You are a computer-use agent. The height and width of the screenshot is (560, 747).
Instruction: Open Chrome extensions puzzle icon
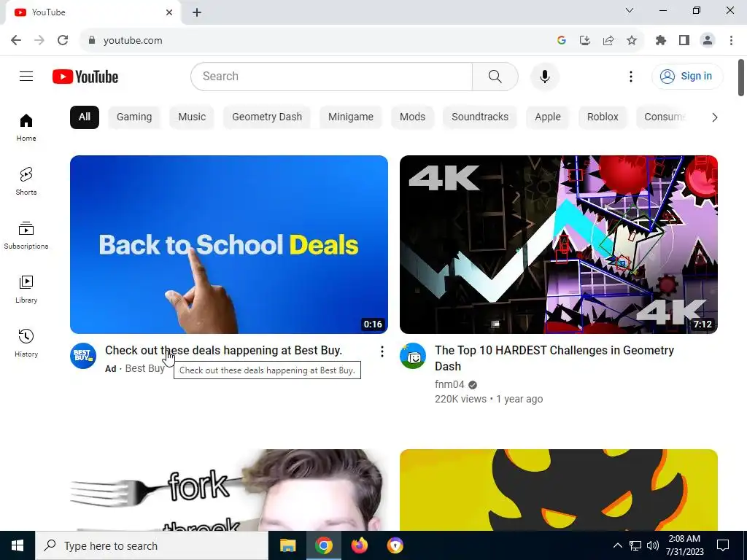pos(661,41)
